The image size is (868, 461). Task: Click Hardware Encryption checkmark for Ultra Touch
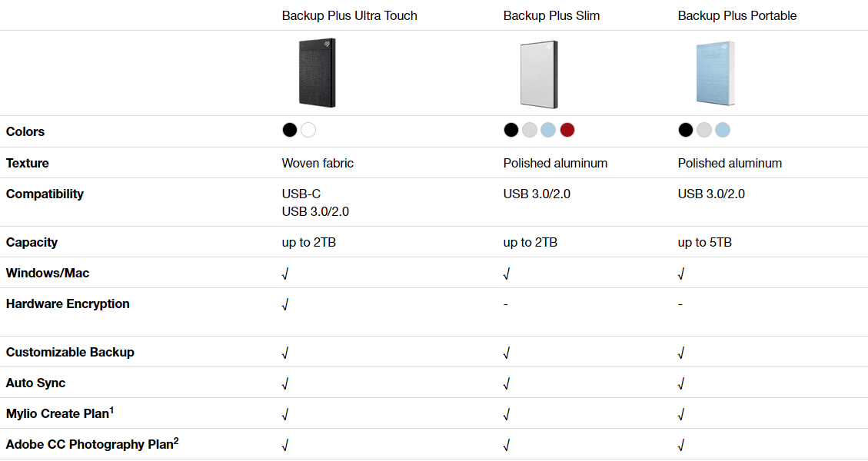(285, 304)
